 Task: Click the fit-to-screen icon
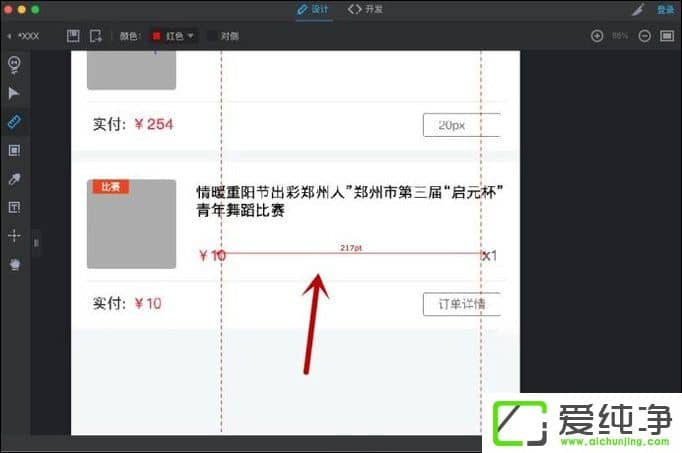pyautogui.click(x=667, y=36)
